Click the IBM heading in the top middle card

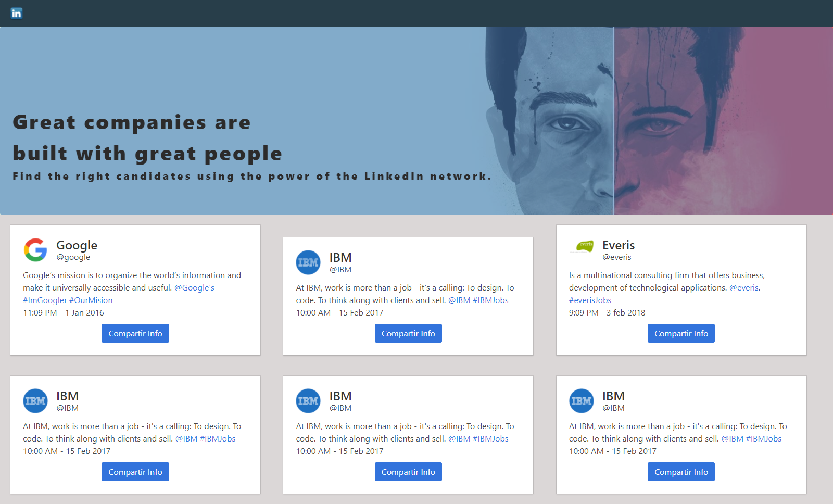coord(340,257)
